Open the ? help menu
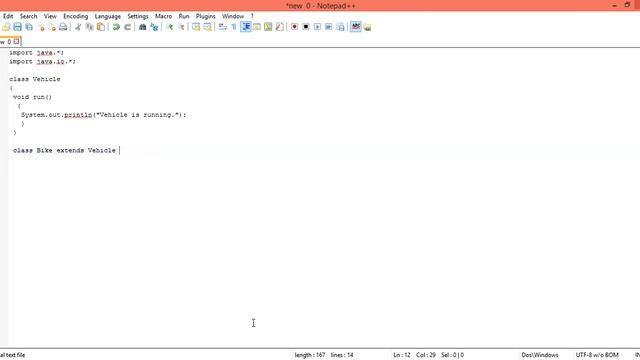 tap(252, 16)
